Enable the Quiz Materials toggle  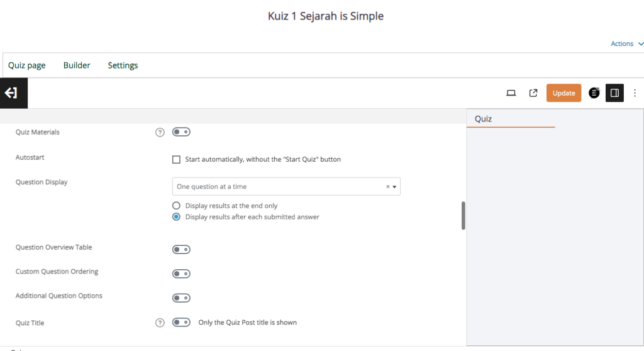pos(181,132)
